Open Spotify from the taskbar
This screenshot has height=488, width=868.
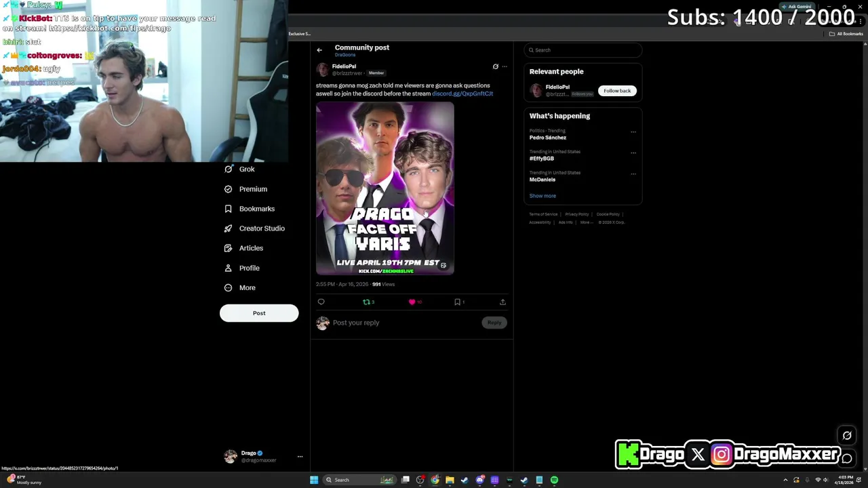(554, 480)
